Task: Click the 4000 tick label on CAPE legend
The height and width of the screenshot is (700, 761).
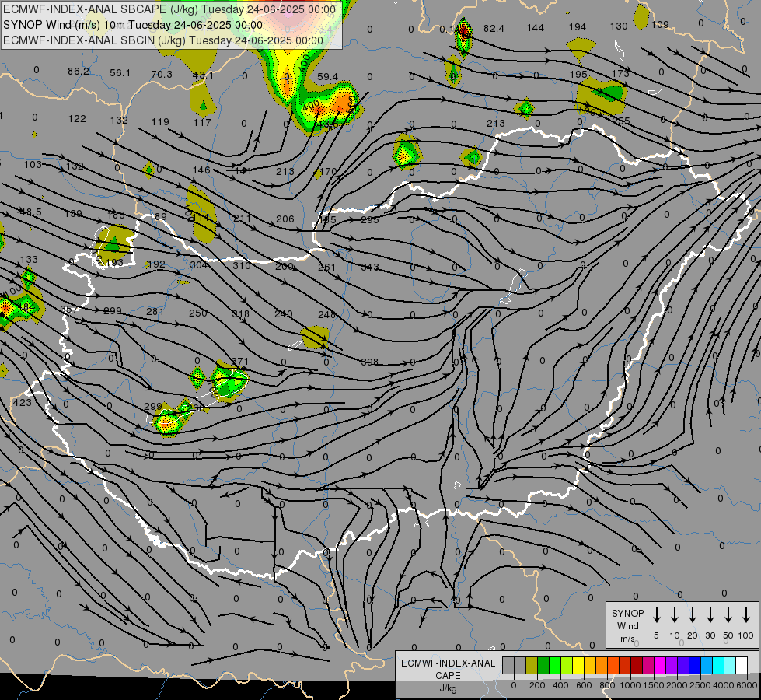Action: 723,685
